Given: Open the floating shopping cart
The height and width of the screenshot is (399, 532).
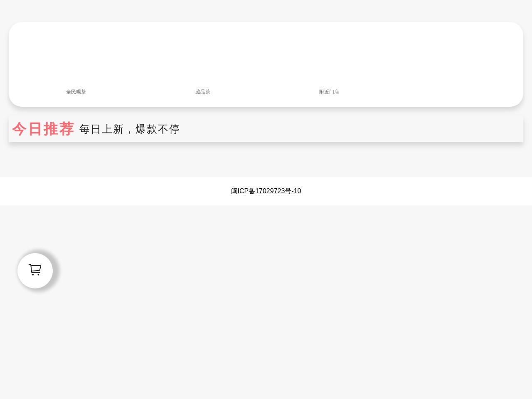Looking at the screenshot, I should click(x=35, y=270).
